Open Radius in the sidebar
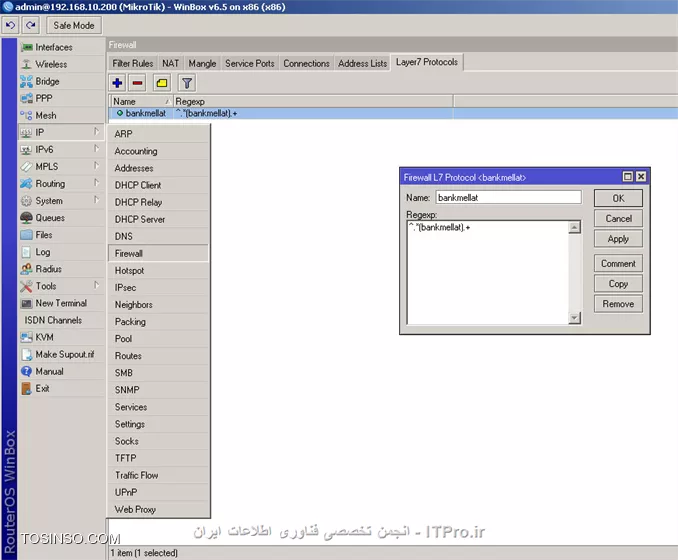This screenshot has height=560, width=678. coord(61,269)
